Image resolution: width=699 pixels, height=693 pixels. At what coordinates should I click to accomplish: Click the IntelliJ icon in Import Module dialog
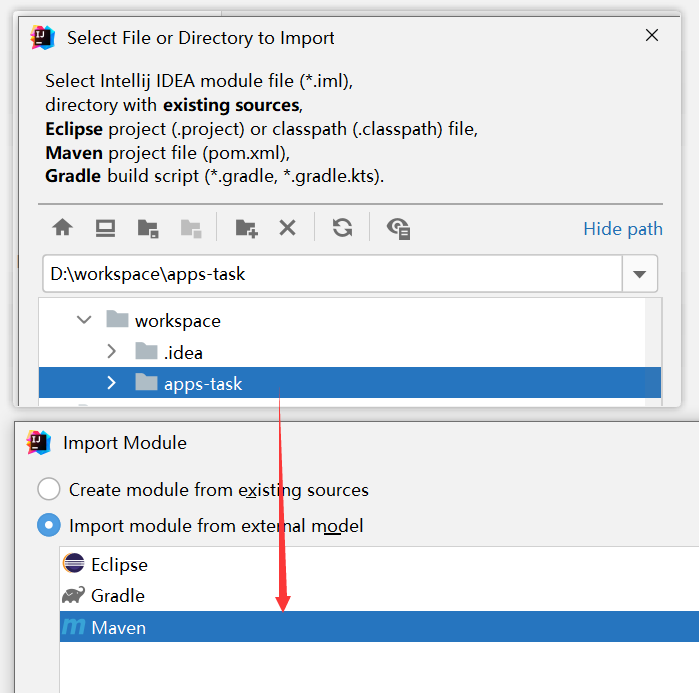click(38, 443)
